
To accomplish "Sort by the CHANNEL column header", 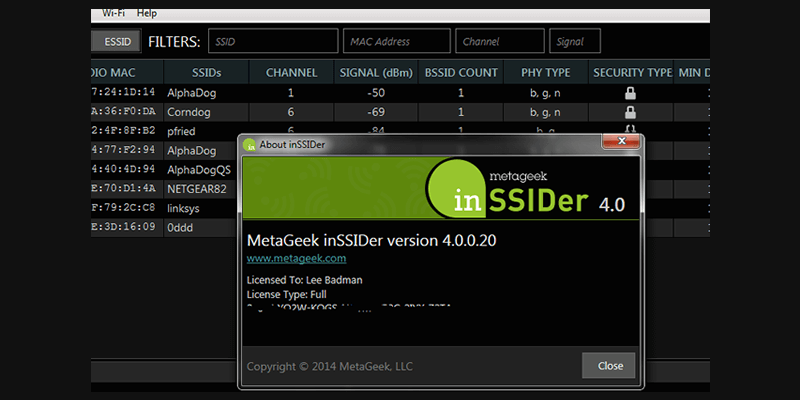I will (x=291, y=73).
